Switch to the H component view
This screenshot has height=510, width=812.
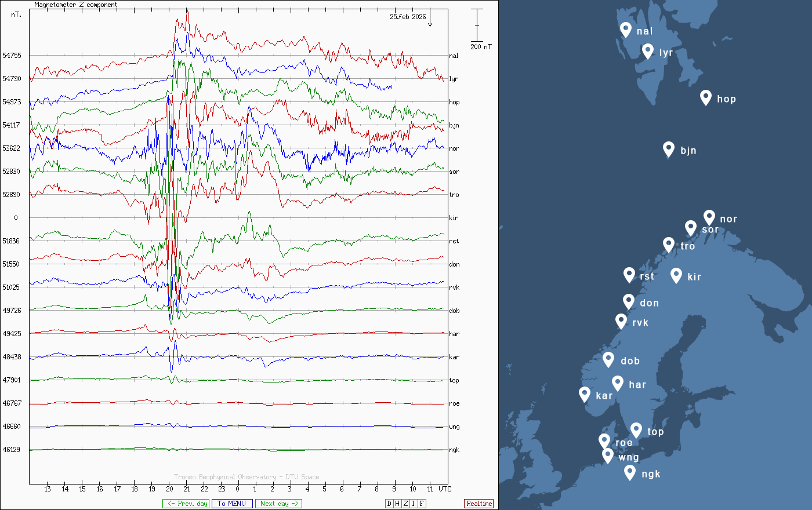[x=397, y=504]
